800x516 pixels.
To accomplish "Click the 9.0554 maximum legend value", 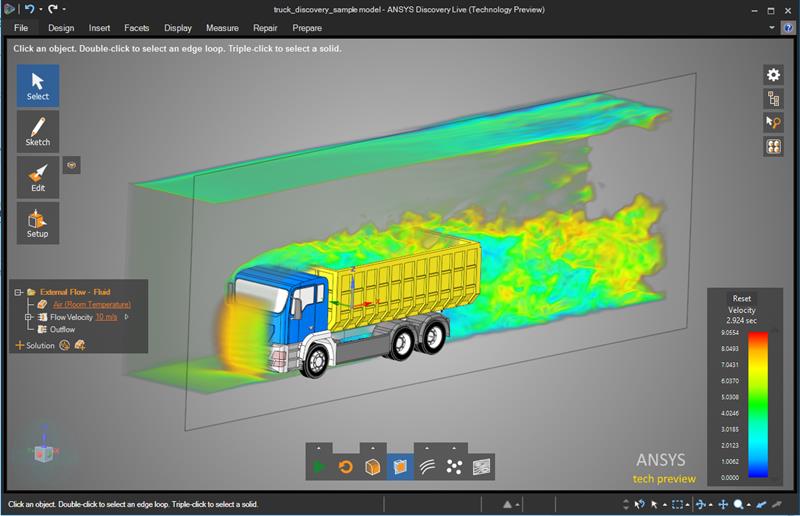I will [730, 332].
